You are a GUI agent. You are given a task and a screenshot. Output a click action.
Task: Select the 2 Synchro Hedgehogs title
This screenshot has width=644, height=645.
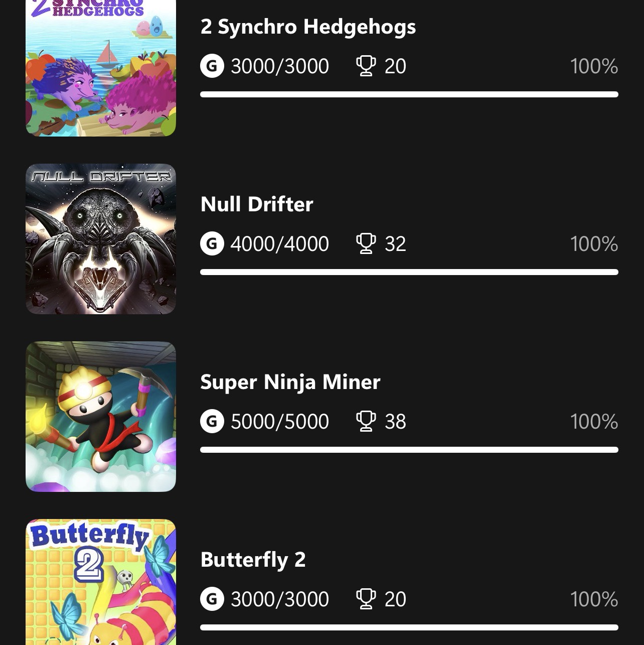point(308,27)
